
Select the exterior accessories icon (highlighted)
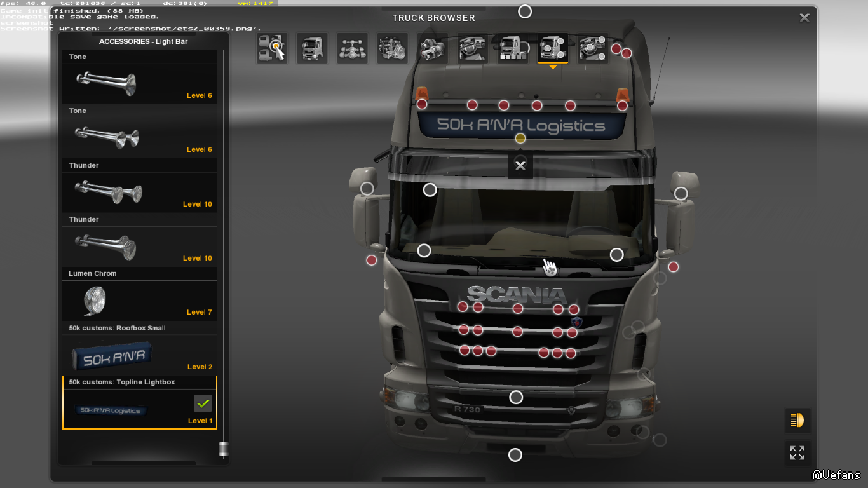point(553,48)
